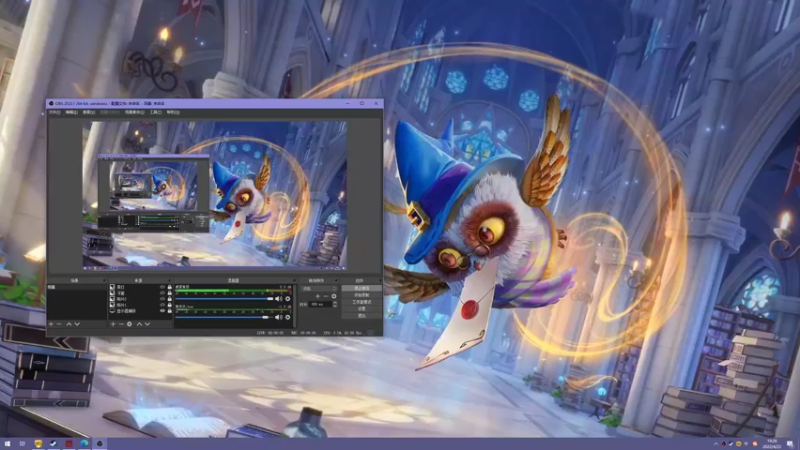Screen dimensions: 800x450
Task: Switch to OBS via its taskbar icon
Action: (x=99, y=444)
